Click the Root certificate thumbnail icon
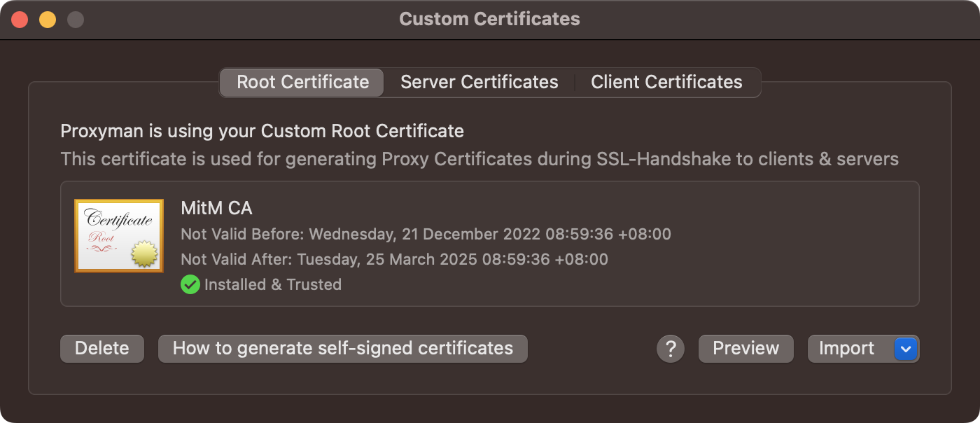Viewport: 980px width, 423px height. coord(119,235)
